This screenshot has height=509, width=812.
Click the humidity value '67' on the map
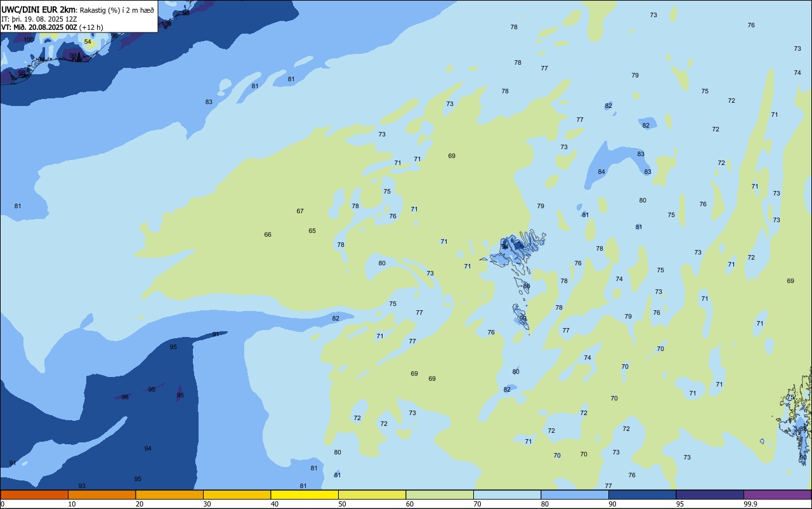click(x=300, y=211)
